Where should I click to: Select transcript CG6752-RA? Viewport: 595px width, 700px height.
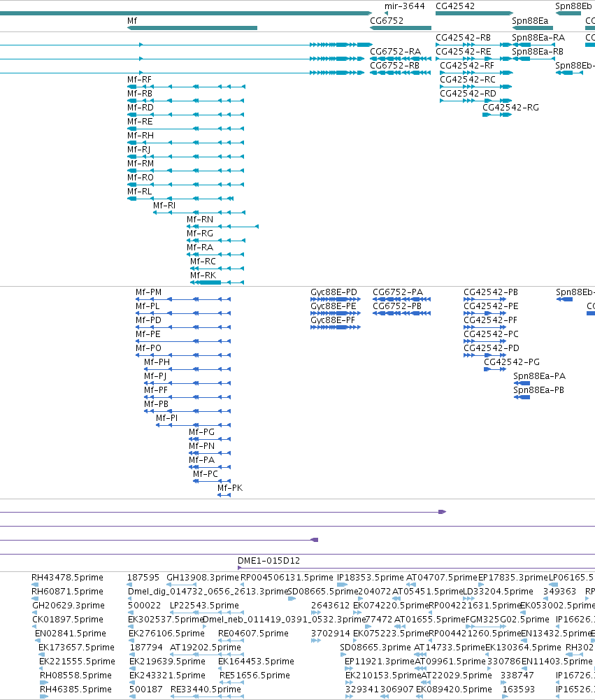(395, 52)
